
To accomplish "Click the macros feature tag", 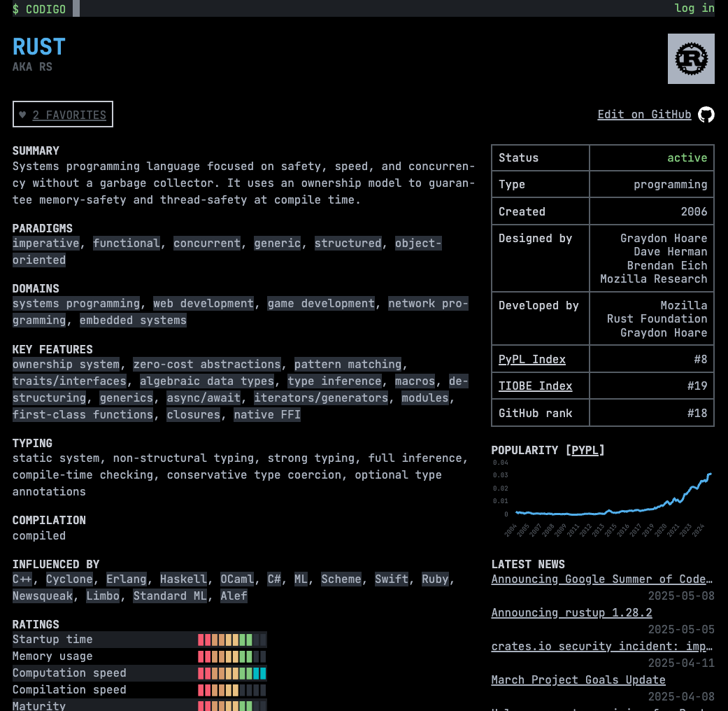I will coord(415,381).
